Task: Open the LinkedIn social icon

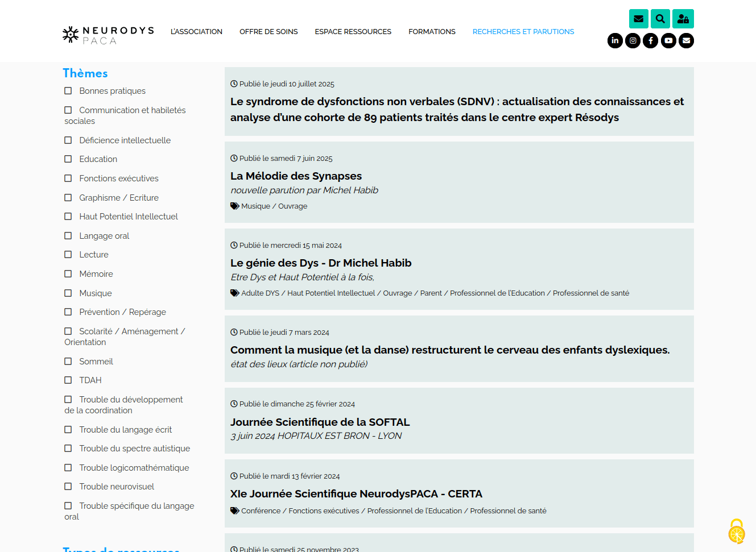Action: click(x=615, y=40)
